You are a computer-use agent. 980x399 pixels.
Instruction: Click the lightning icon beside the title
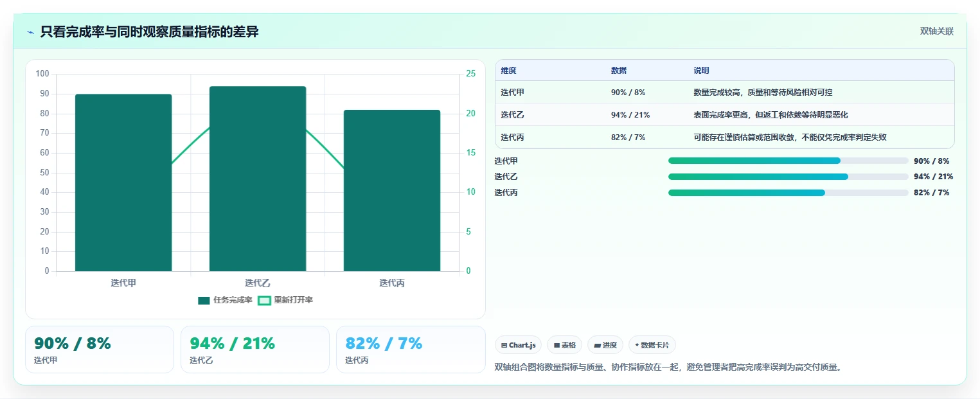[30, 32]
